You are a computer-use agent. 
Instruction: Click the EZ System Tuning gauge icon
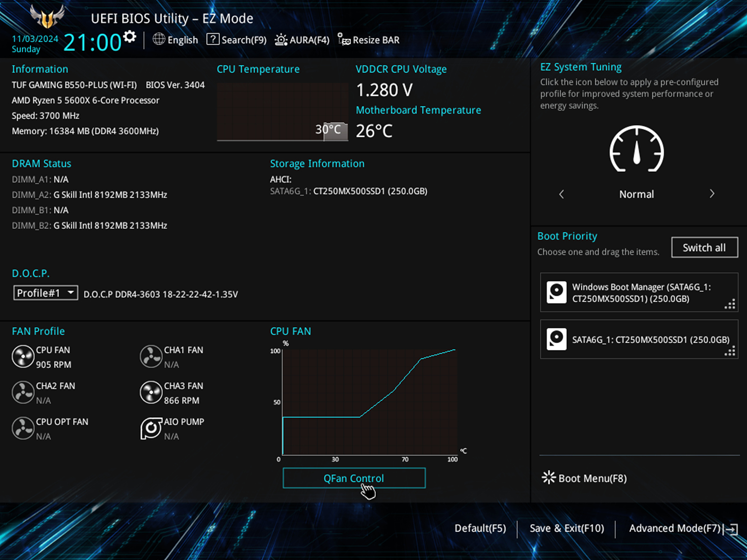(x=637, y=149)
